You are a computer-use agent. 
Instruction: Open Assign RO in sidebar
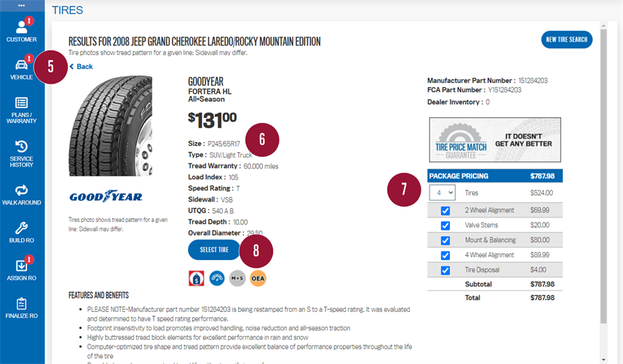point(21,269)
